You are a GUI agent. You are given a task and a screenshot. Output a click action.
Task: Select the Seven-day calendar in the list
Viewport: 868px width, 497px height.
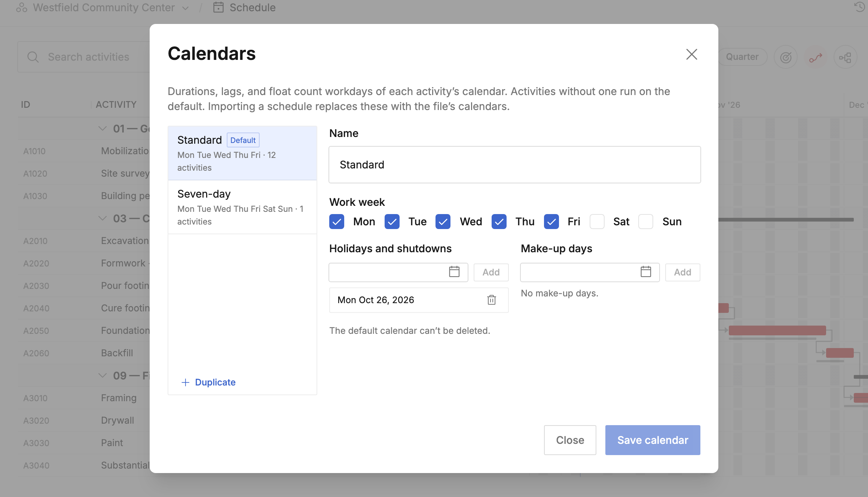pyautogui.click(x=242, y=207)
